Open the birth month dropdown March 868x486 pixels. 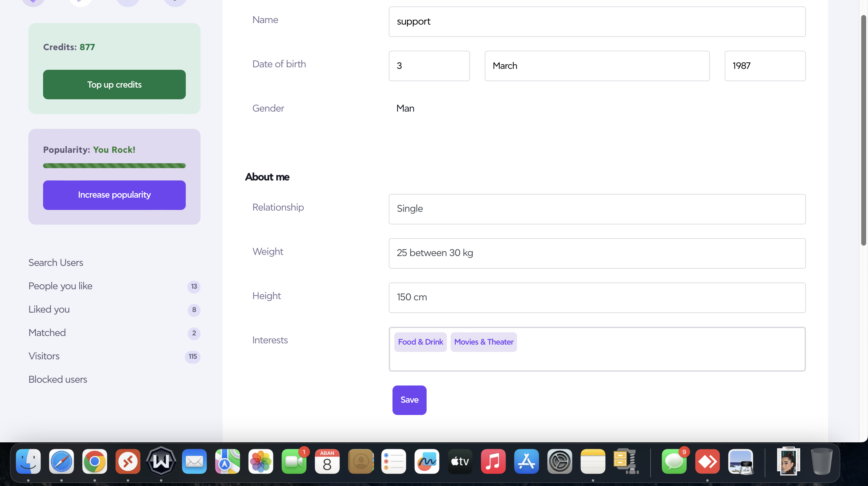597,66
